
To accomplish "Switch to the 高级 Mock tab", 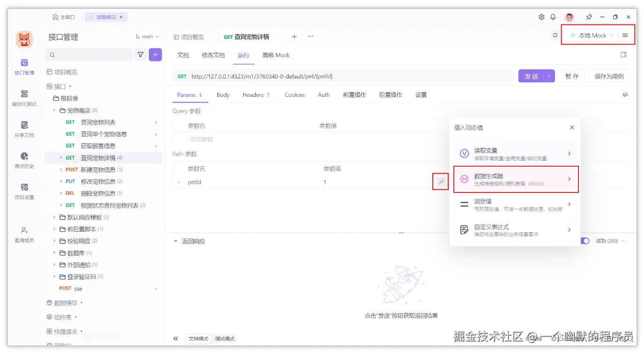I will tap(275, 55).
